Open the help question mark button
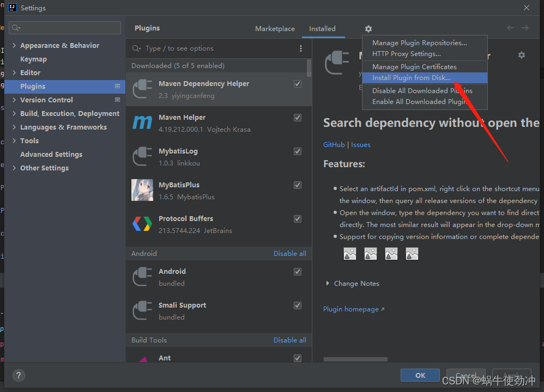Screen dimensions: 544x392 pos(19,375)
